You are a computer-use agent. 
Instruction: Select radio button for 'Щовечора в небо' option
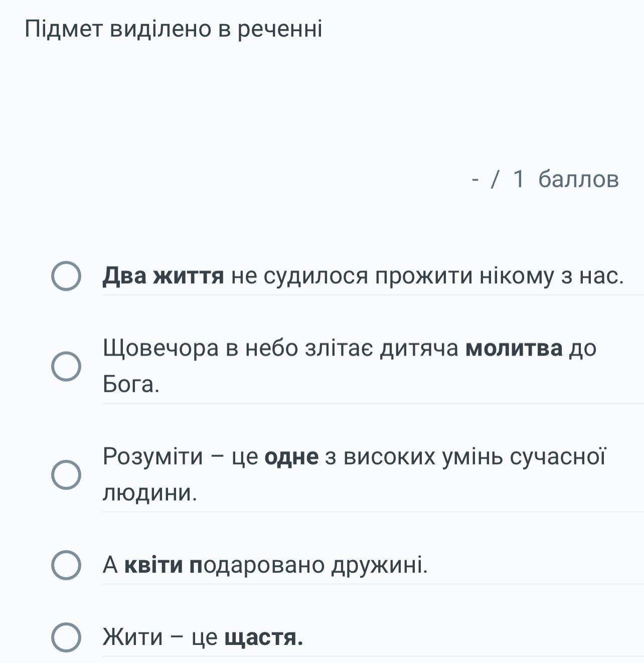pyautogui.click(x=66, y=366)
